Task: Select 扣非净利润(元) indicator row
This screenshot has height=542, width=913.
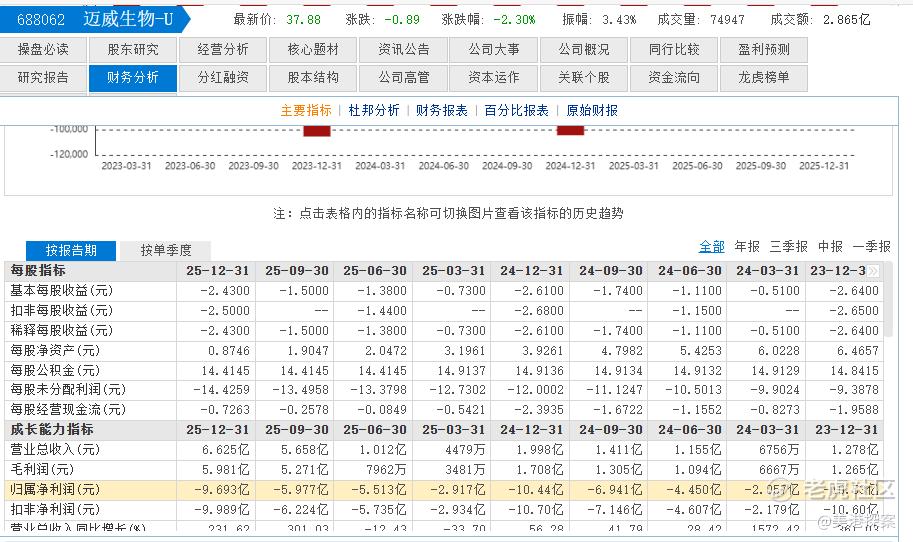Action: click(x=444, y=509)
